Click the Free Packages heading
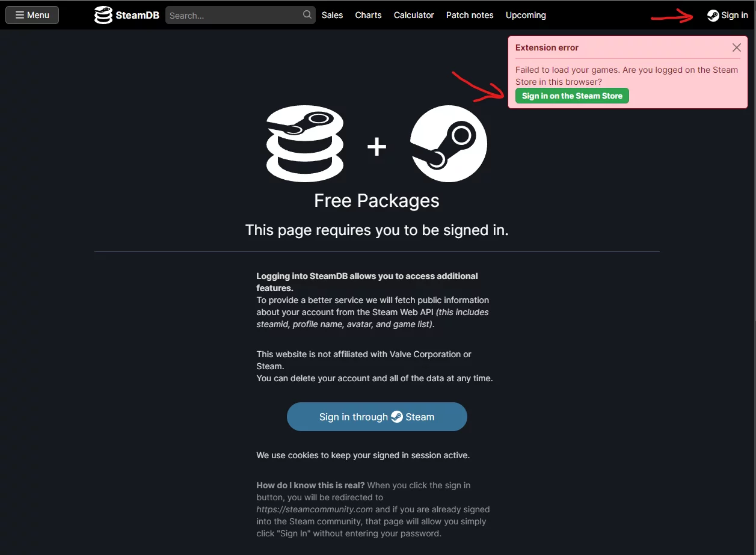The width and height of the screenshot is (756, 555). point(377,200)
